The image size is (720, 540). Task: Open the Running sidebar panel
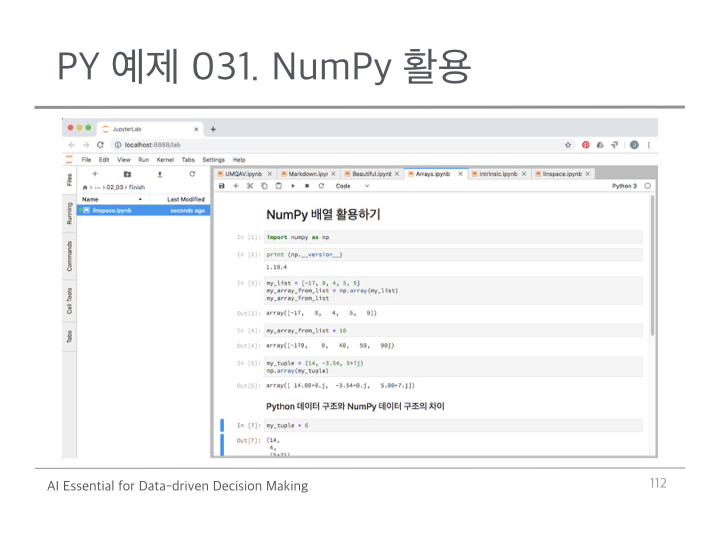69,214
